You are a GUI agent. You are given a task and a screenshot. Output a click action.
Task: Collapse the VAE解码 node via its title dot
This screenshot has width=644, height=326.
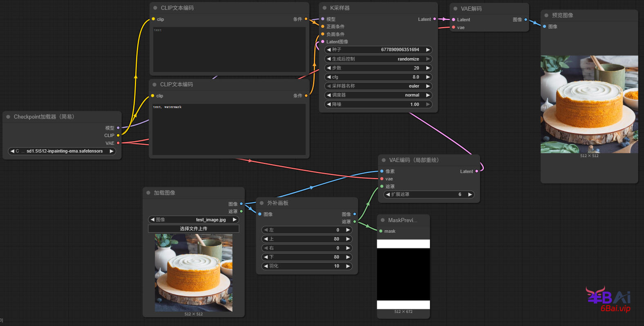coord(455,9)
